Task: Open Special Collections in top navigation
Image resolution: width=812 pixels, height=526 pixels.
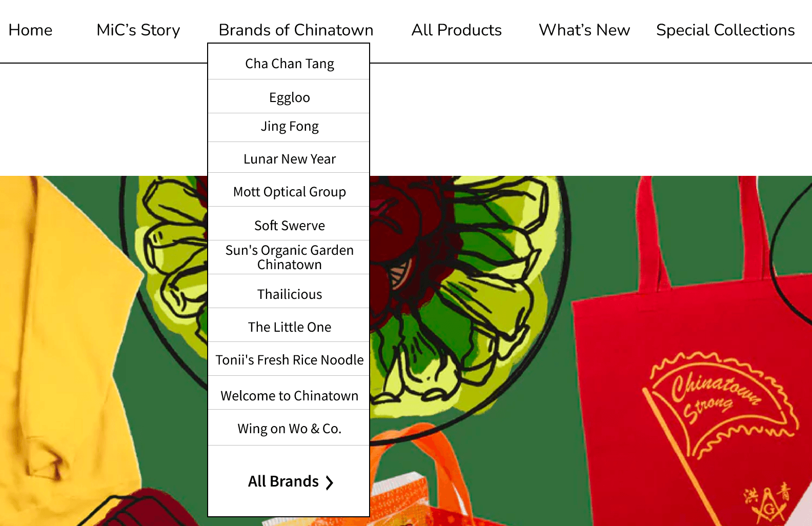Action: tap(725, 30)
